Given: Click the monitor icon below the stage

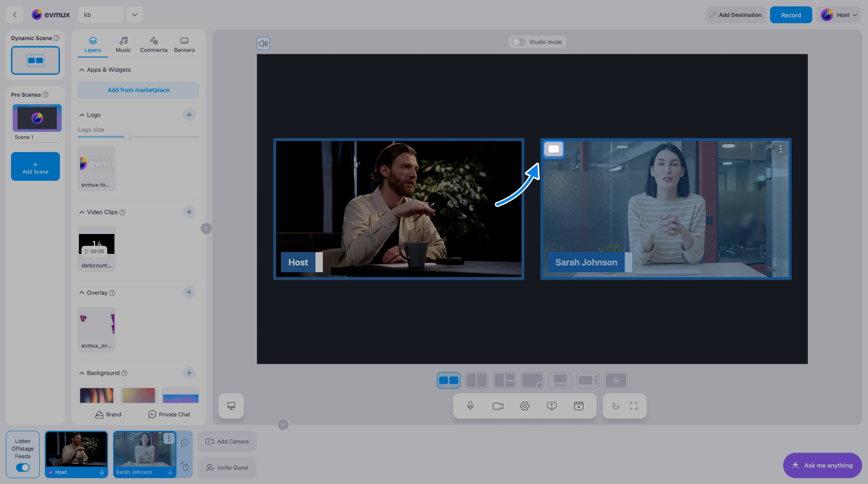Looking at the screenshot, I should [x=231, y=406].
